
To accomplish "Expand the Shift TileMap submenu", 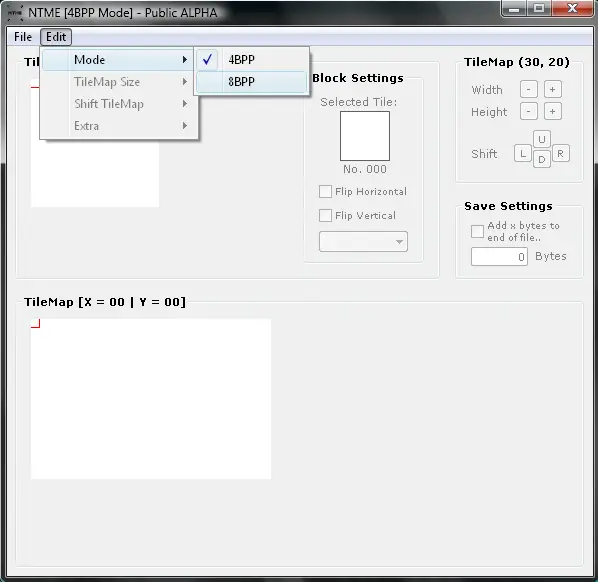I will point(119,104).
